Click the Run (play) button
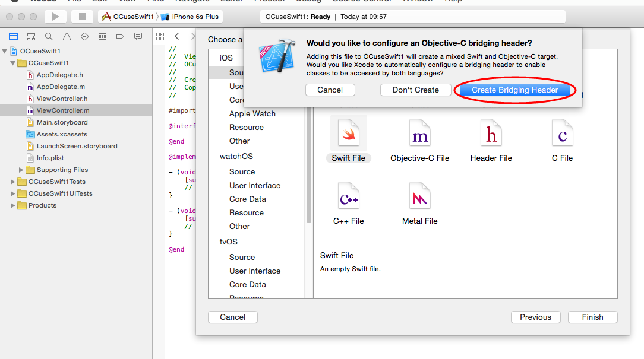This screenshot has height=359, width=644. tap(55, 17)
